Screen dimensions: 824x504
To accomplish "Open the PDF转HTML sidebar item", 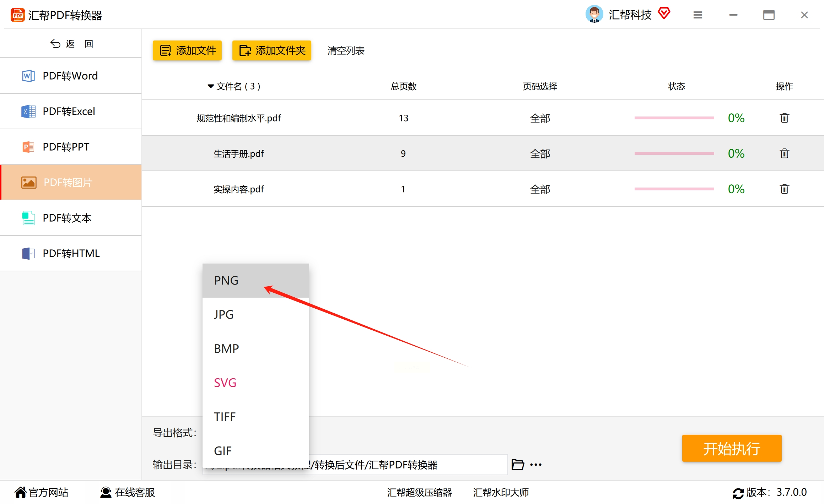I will [70, 253].
